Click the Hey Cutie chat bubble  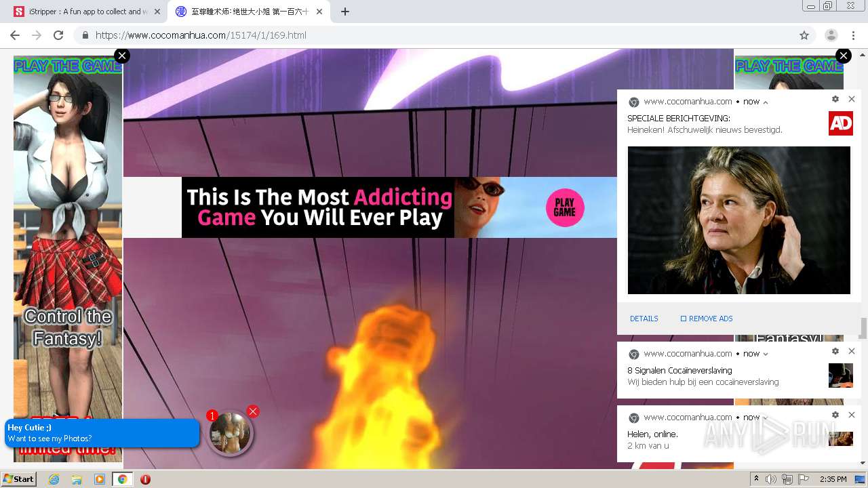point(102,433)
